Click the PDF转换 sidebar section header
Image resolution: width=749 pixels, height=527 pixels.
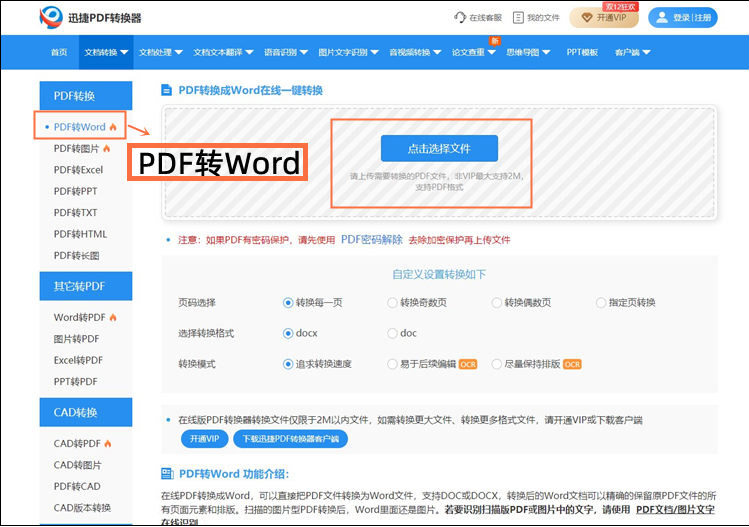click(x=86, y=96)
